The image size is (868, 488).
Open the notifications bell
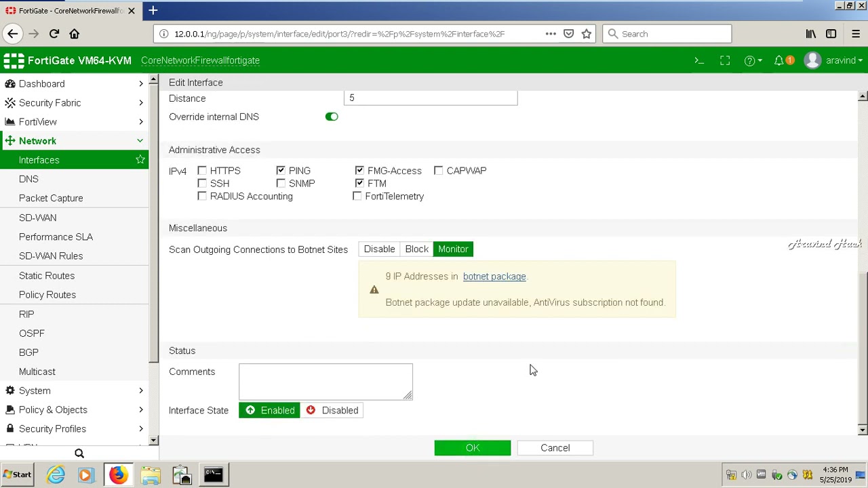point(779,60)
